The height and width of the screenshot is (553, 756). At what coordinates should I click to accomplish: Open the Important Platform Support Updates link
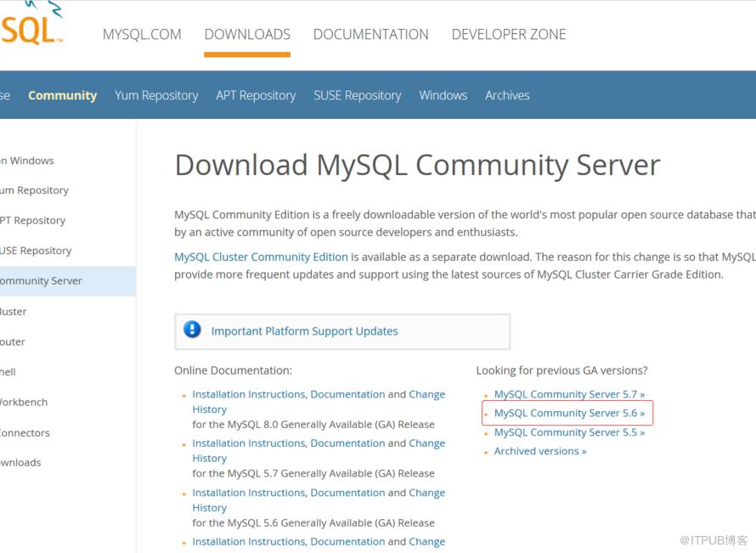(304, 331)
